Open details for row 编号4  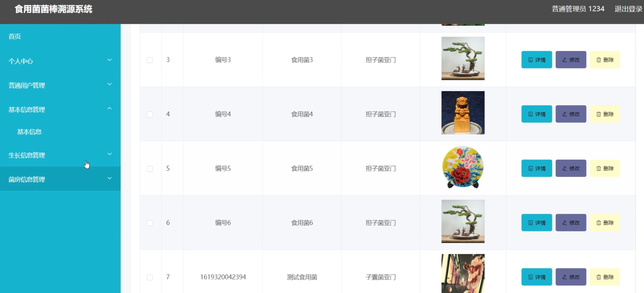[537, 114]
